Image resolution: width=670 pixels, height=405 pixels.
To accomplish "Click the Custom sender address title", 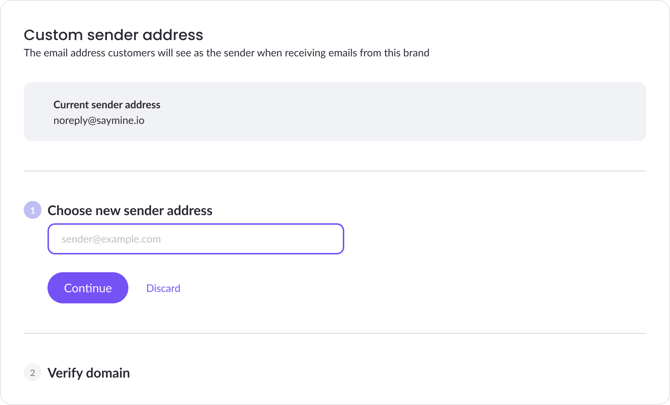I will coord(113,35).
